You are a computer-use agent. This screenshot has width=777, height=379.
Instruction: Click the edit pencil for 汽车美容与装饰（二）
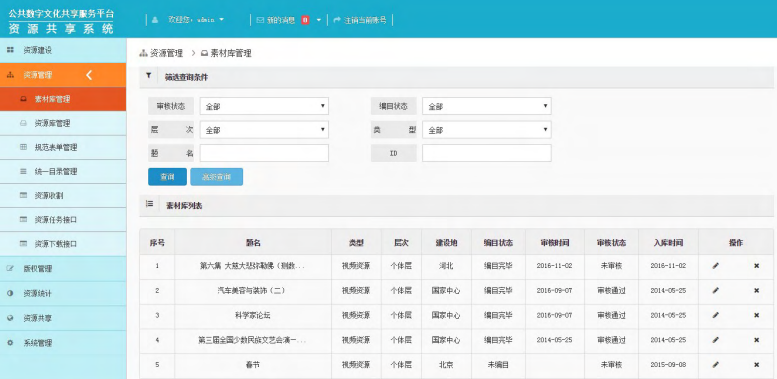click(715, 291)
